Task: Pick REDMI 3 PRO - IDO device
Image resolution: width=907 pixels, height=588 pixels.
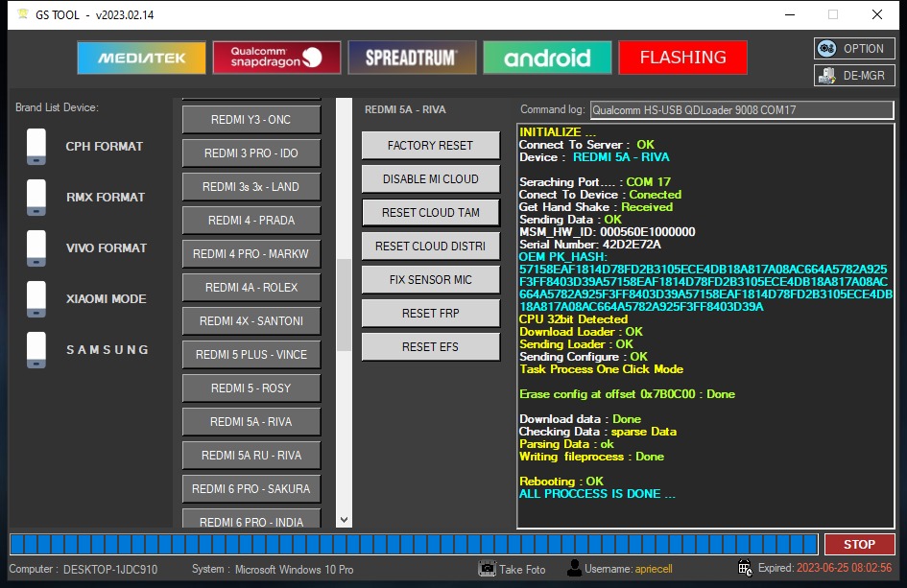Action: (251, 153)
